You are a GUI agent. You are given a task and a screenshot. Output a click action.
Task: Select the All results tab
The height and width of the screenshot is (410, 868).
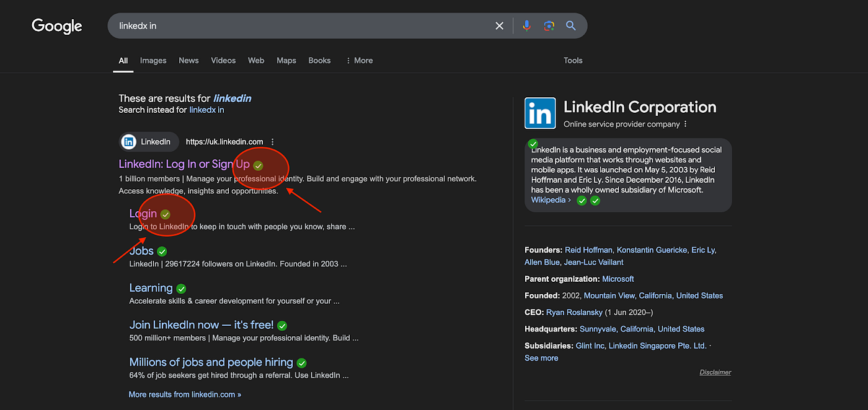click(x=123, y=61)
